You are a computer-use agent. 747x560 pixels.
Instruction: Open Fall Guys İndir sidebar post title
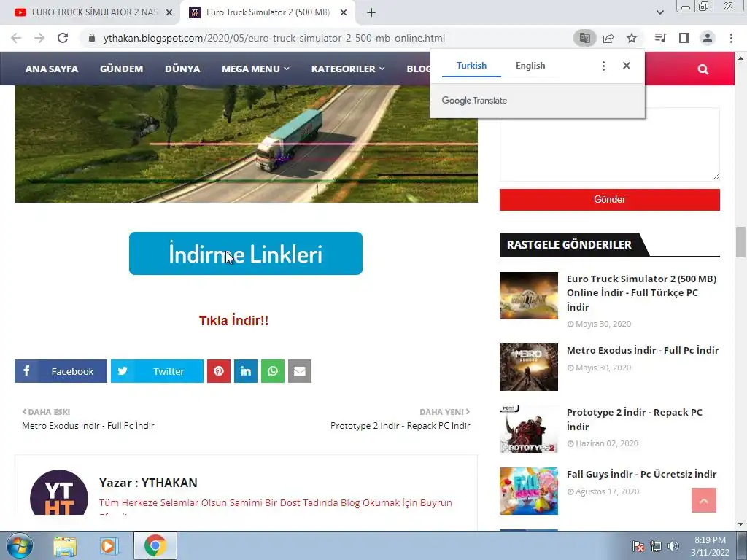(642, 474)
